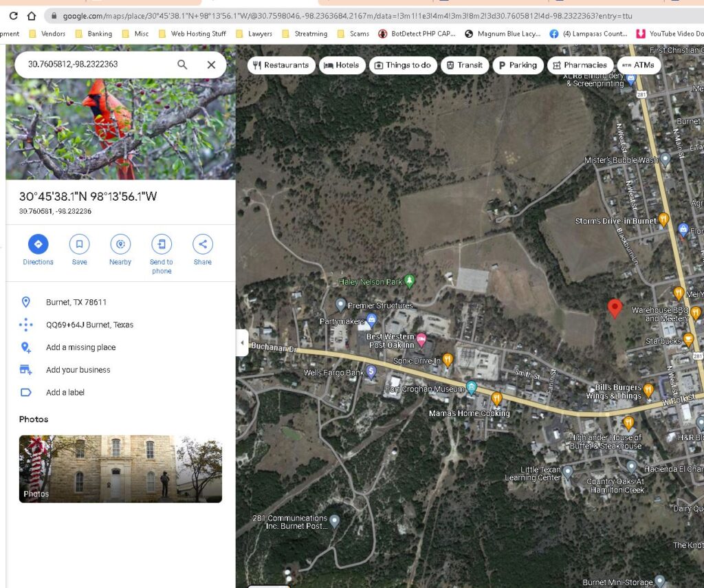704x588 pixels.
Task: Open the Photos courthouse thumbnail
Action: 120,468
